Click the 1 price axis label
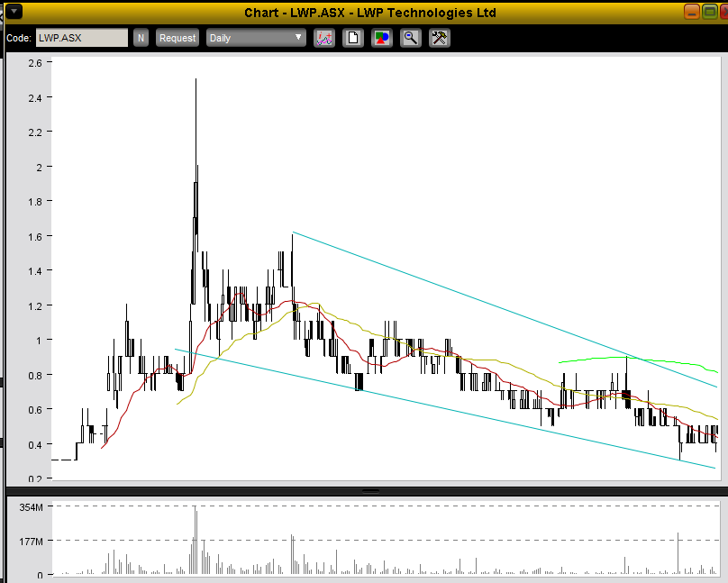Image resolution: width=728 pixels, height=583 pixels. point(39,341)
